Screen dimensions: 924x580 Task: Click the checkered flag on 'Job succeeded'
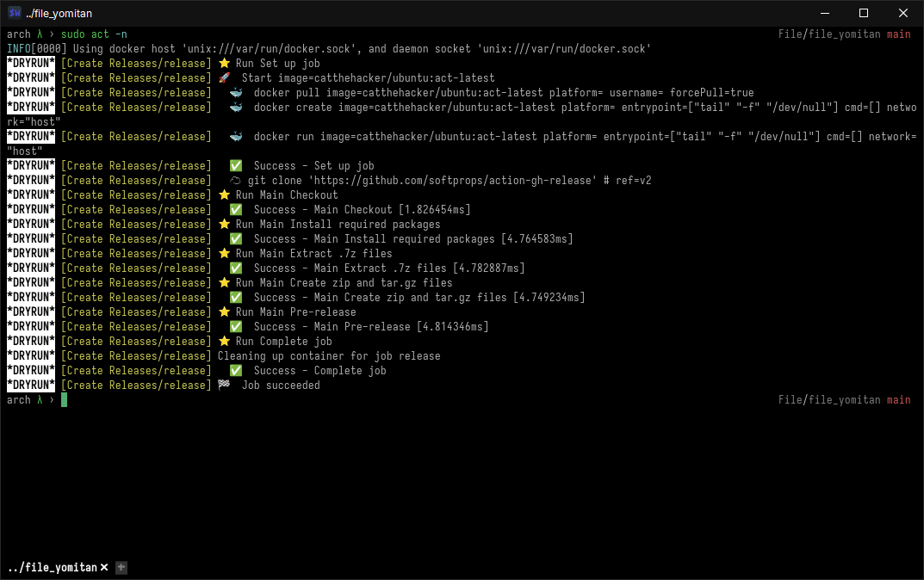point(224,386)
